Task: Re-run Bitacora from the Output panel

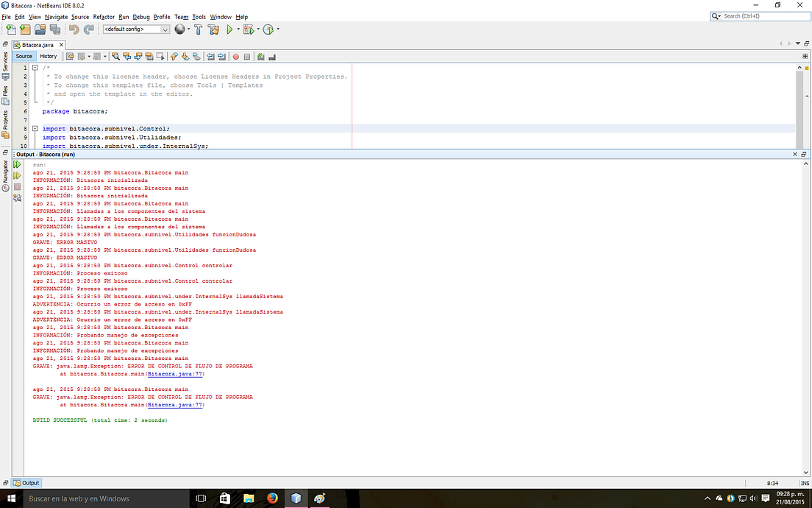Action: coord(17,164)
